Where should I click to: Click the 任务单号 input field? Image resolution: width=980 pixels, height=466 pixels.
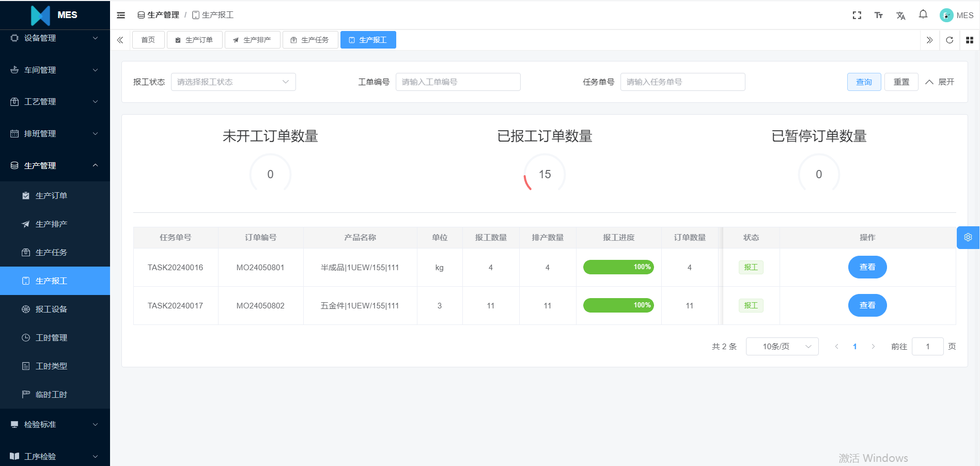[x=682, y=82]
